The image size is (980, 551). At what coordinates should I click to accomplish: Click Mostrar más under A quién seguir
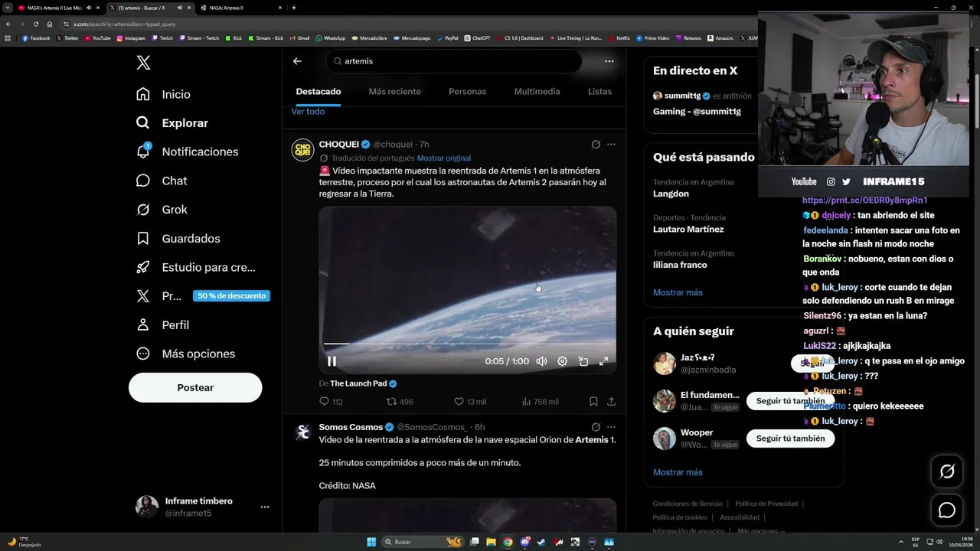coord(678,472)
